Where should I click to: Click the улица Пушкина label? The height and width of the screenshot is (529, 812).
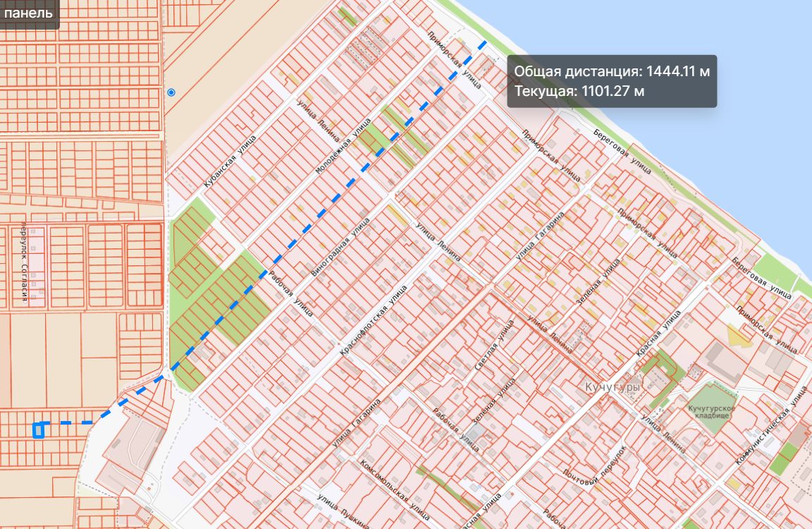point(343,512)
